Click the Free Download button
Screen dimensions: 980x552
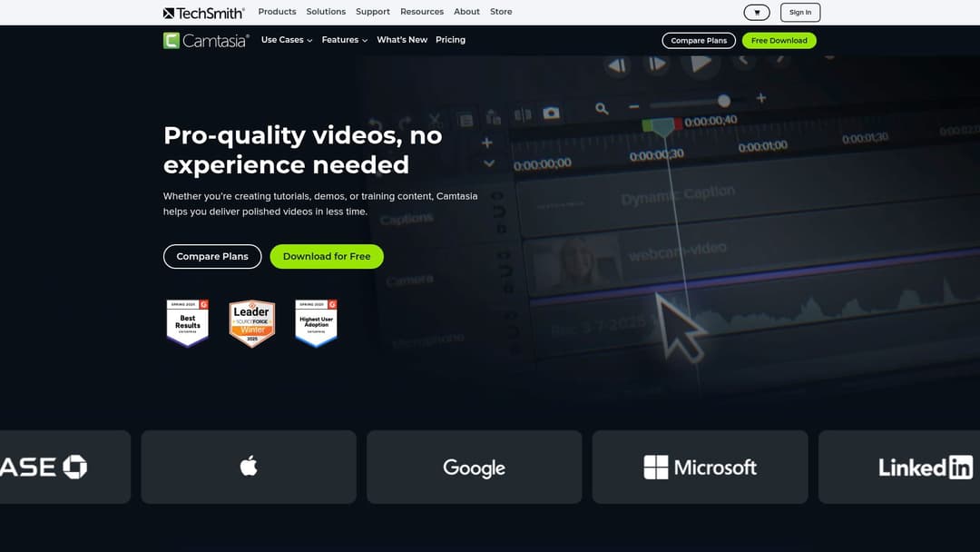779,41
